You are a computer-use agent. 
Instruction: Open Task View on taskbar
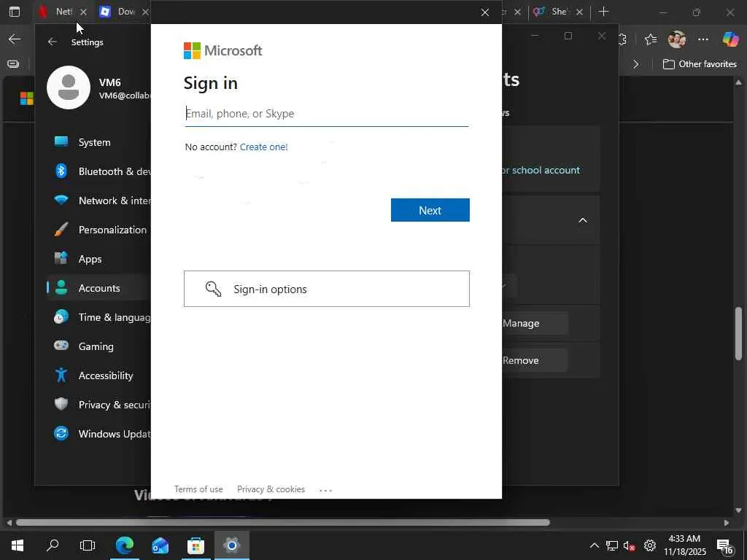[x=88, y=545]
